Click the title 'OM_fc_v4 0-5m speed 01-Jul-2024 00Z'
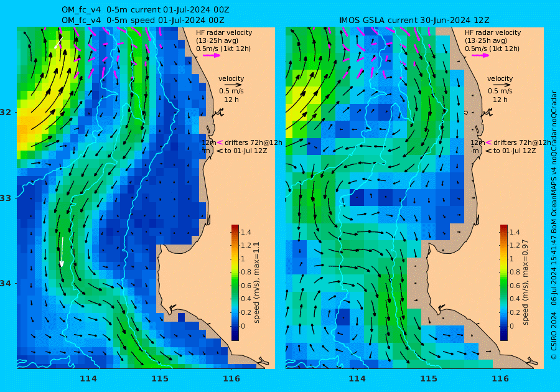Image resolution: width=560 pixels, height=392 pixels. click(x=143, y=21)
